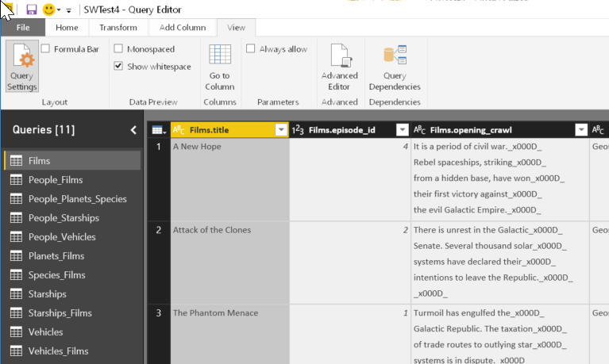Screen dimensions: 609x364
Task: Click the smiley feedback icon
Action: point(48,10)
